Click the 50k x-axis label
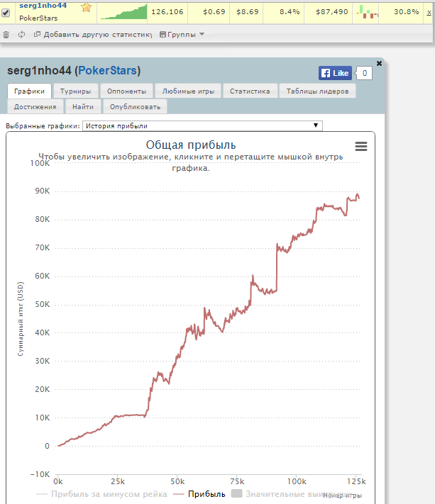This screenshot has width=435, height=504. (x=177, y=481)
